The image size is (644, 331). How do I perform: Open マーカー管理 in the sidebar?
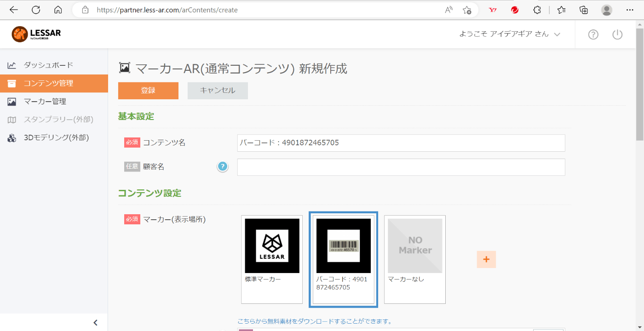[x=54, y=101]
